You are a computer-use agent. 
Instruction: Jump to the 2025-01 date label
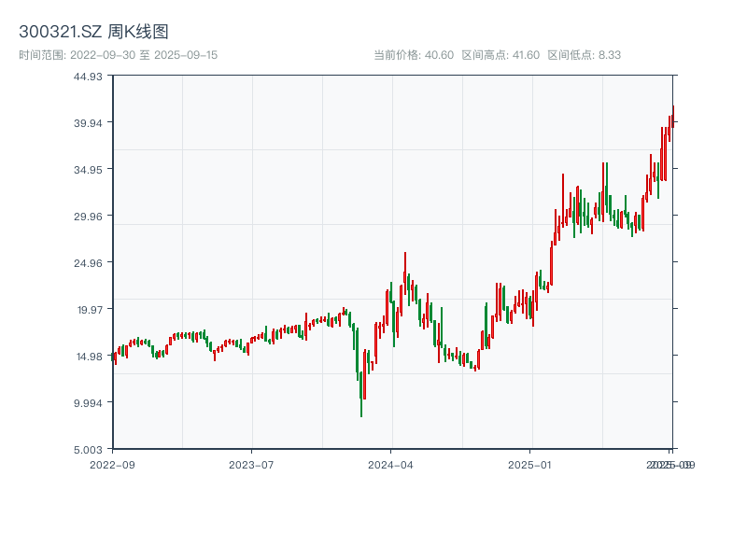(530, 464)
